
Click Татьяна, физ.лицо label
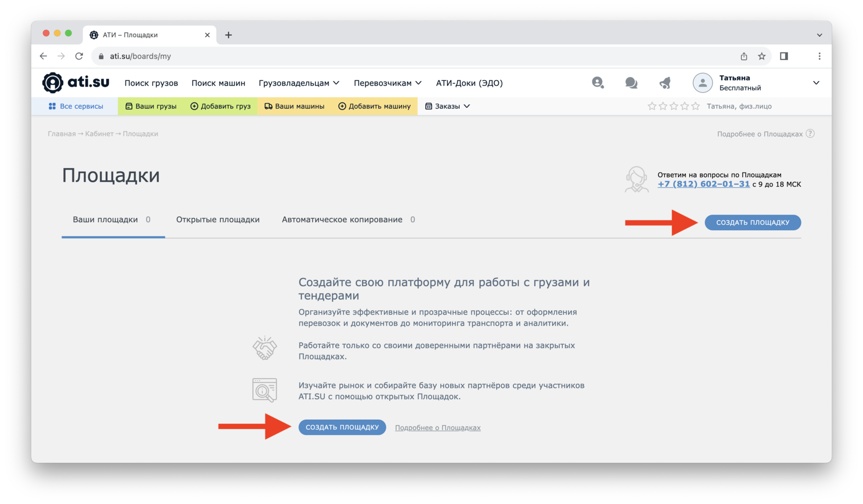(739, 106)
